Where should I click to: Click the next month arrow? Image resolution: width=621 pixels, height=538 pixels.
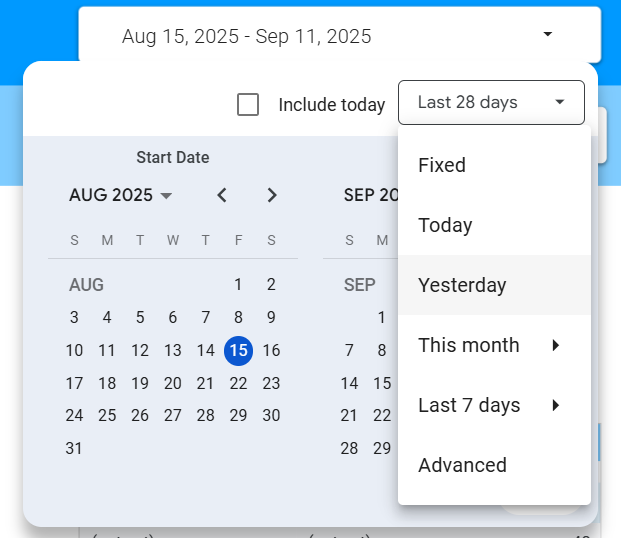point(272,195)
